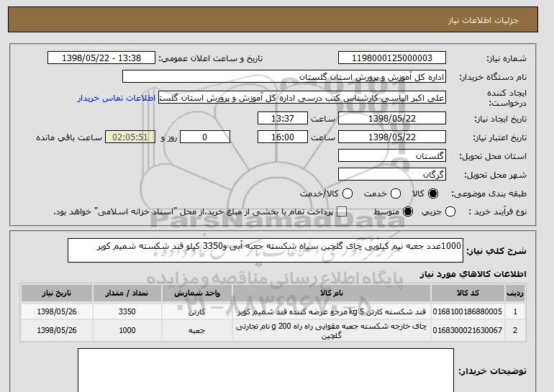This screenshot has width=554, height=392.
Task: Click the creation time field 13:37
Action: pyautogui.click(x=283, y=118)
